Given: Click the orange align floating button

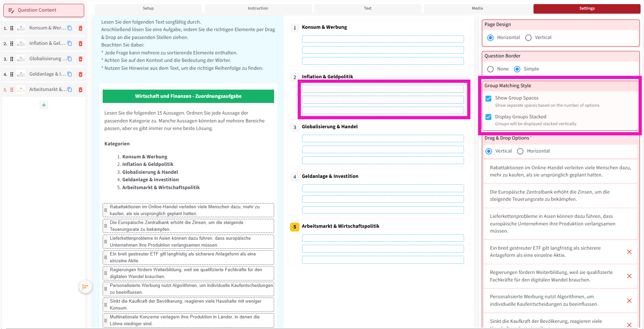Looking at the screenshot, I should pos(85,287).
